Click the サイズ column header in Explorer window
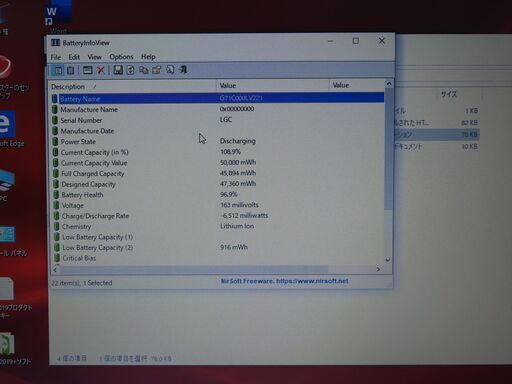 point(449,94)
